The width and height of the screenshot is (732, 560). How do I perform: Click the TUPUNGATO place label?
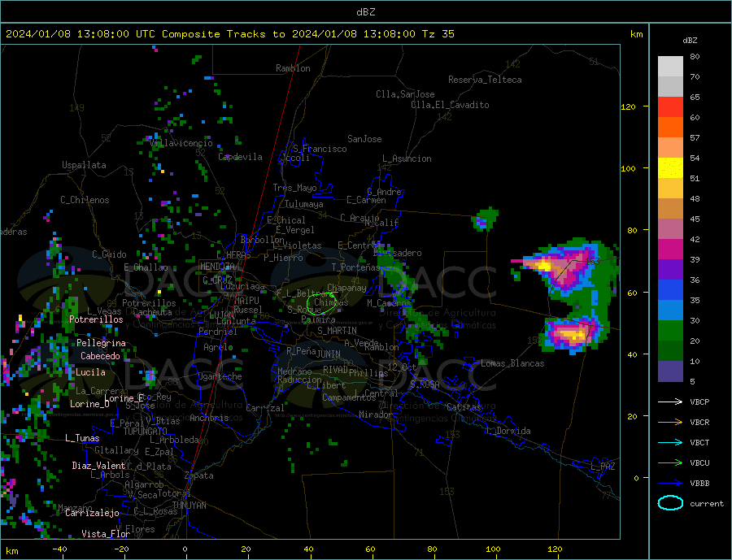[146, 432]
